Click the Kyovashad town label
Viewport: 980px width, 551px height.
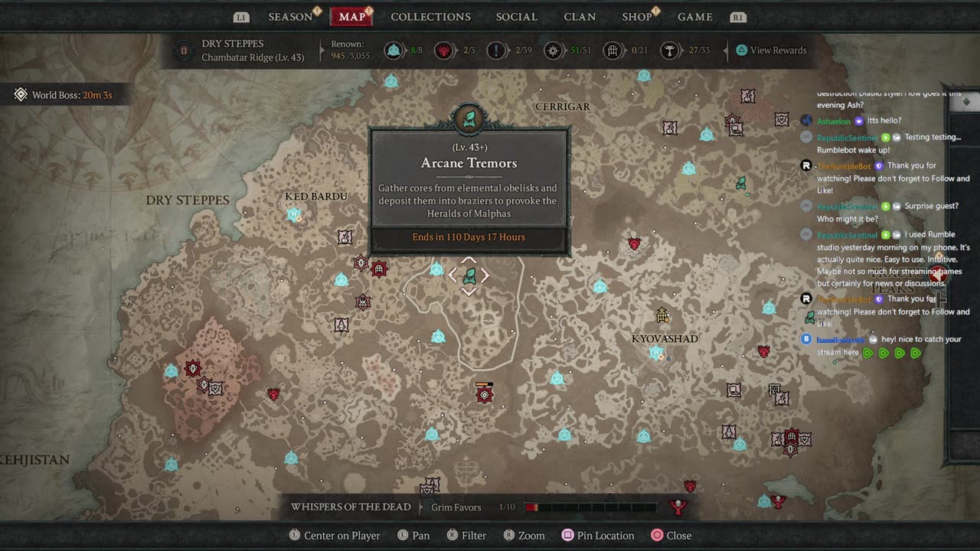[665, 338]
